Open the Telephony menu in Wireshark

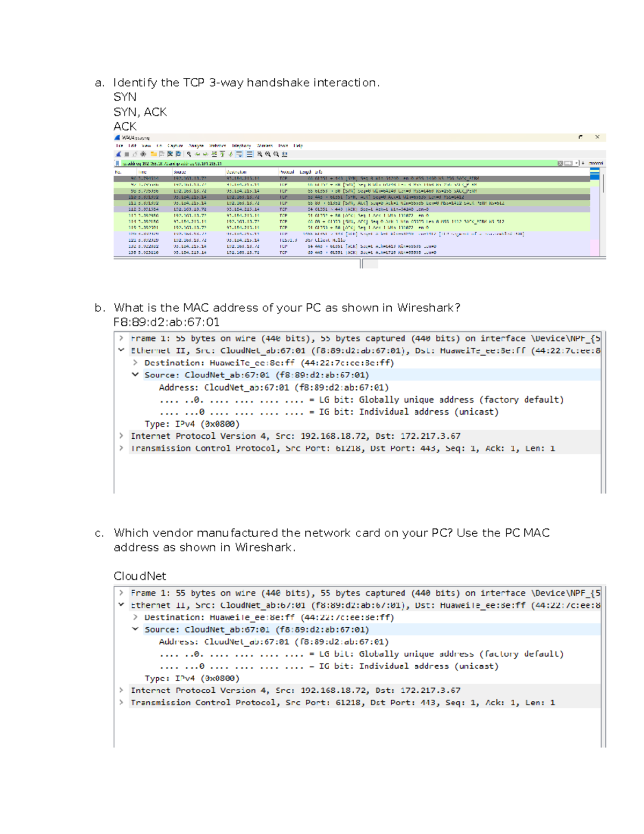[241, 146]
